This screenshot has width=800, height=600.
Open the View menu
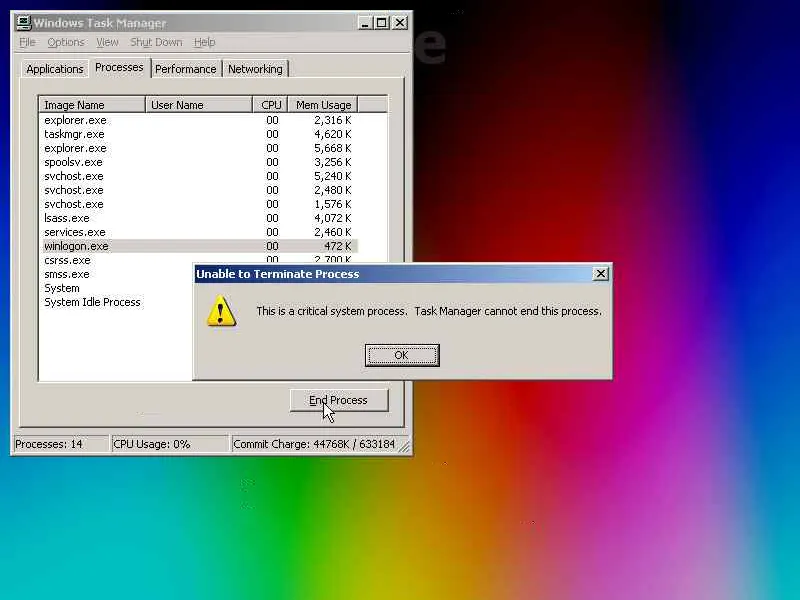(107, 42)
